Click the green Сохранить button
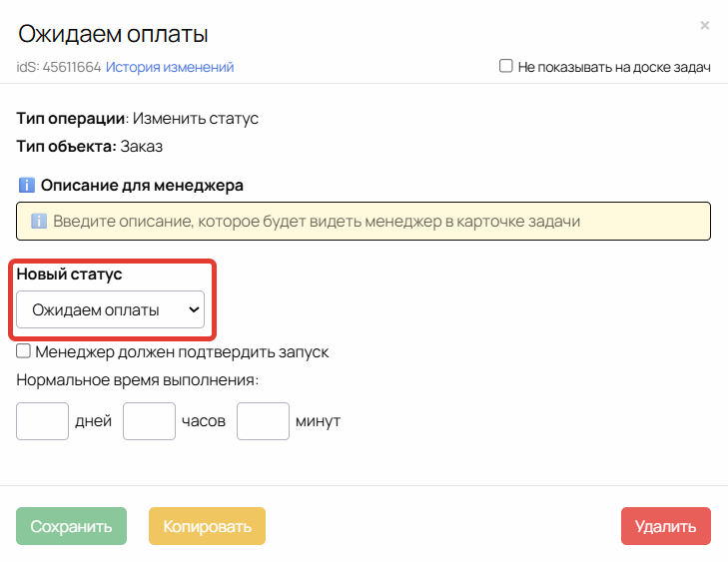 [x=71, y=526]
